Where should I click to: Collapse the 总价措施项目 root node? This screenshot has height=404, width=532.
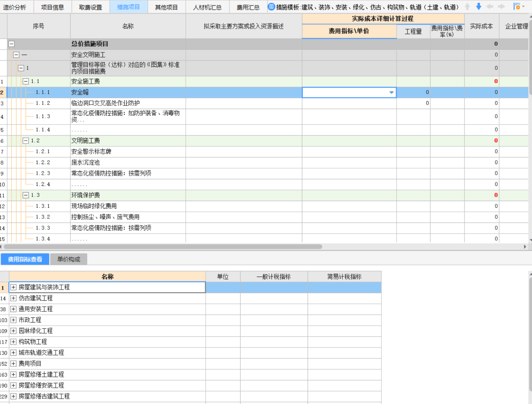[12, 44]
